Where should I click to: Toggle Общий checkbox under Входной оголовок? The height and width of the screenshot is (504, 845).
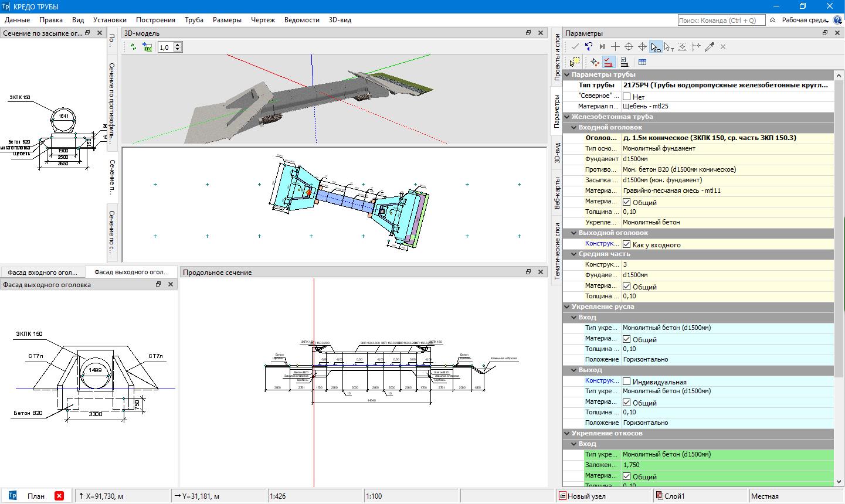pos(626,202)
